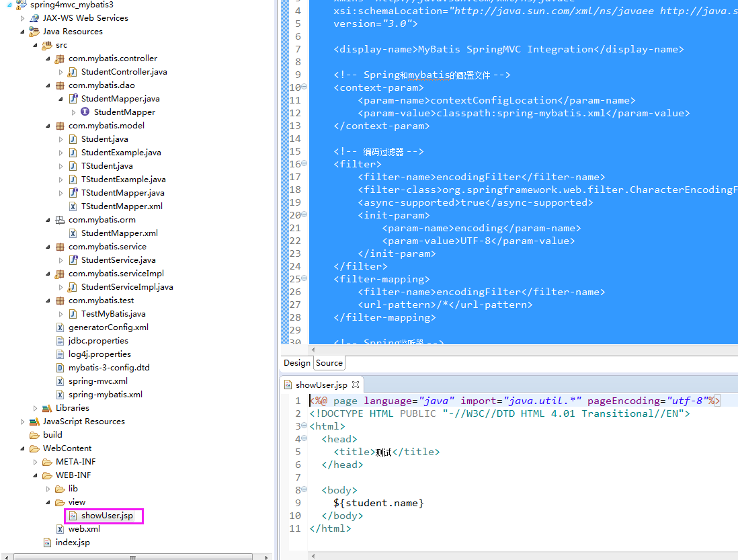Click jdbc.properties file icon
This screenshot has height=560, width=738.
pos(60,341)
